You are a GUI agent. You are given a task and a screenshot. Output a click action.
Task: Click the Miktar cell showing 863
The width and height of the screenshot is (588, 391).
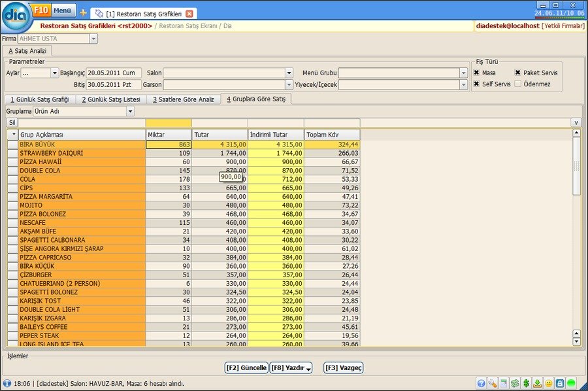(169, 144)
